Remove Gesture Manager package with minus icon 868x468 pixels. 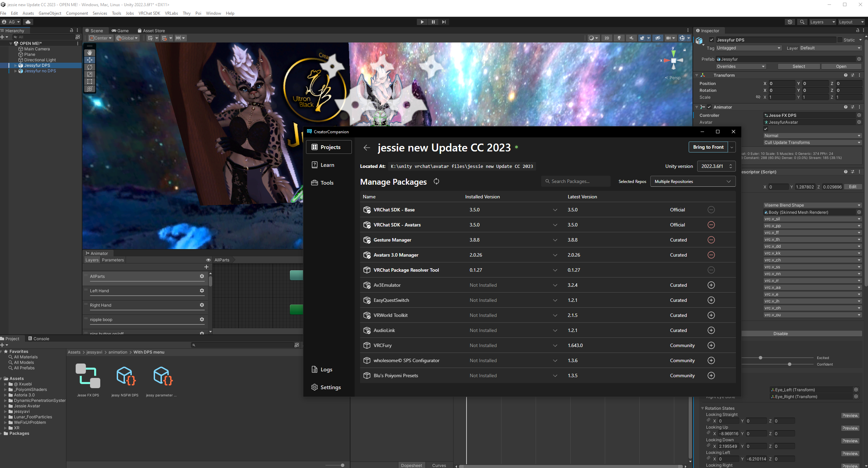[x=711, y=240]
